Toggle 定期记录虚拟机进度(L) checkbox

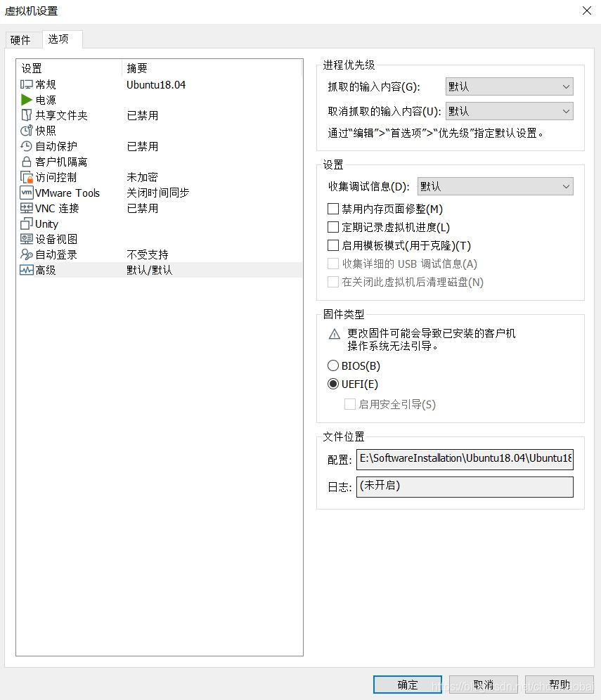(333, 227)
